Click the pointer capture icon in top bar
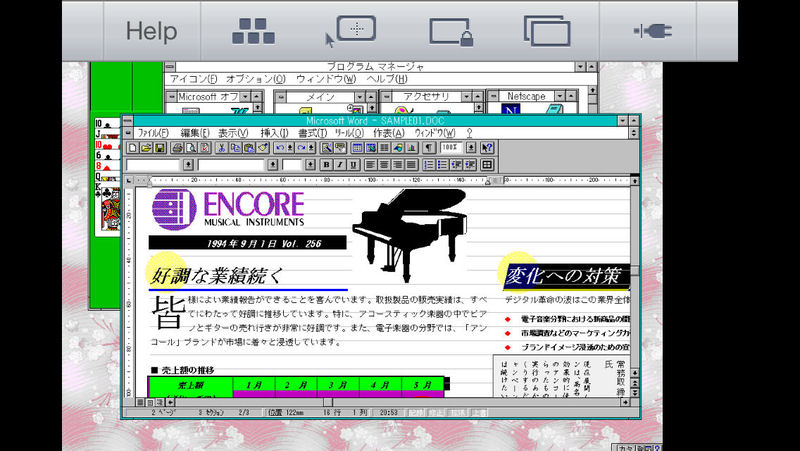Viewport: 800px width, 451px height. [351, 31]
